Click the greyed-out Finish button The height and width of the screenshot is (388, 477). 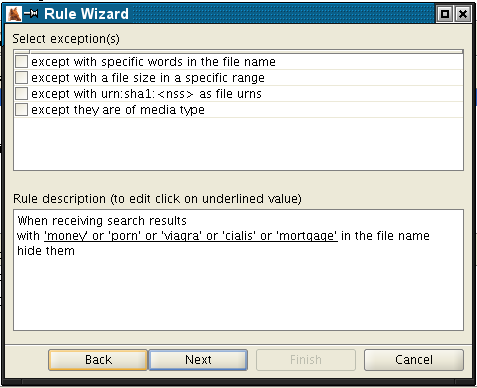point(306,360)
